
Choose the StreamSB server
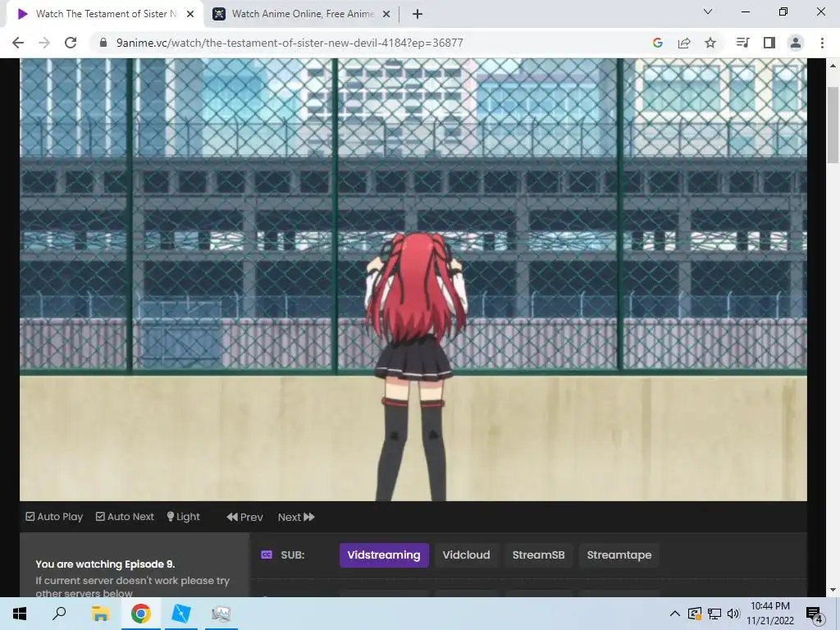538,555
